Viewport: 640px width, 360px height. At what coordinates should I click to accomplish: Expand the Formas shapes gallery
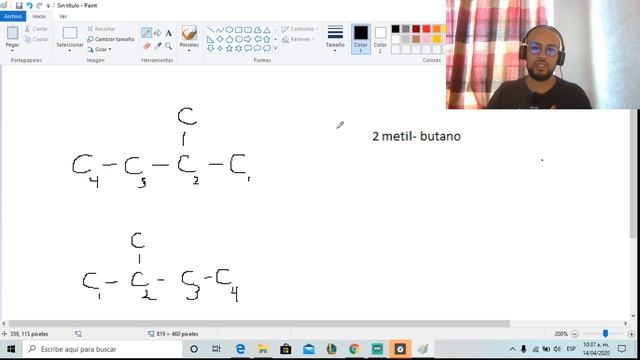tap(276, 49)
